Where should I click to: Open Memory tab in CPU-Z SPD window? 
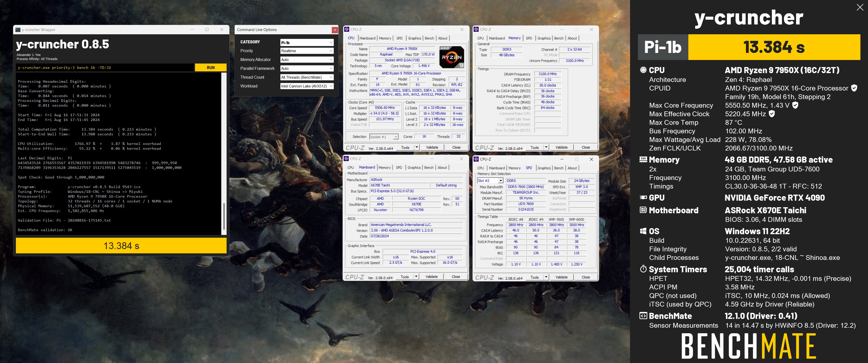(x=514, y=168)
